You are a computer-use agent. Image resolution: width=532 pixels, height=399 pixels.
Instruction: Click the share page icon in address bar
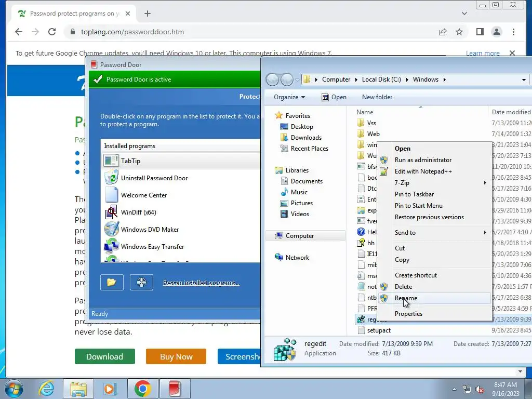(443, 32)
